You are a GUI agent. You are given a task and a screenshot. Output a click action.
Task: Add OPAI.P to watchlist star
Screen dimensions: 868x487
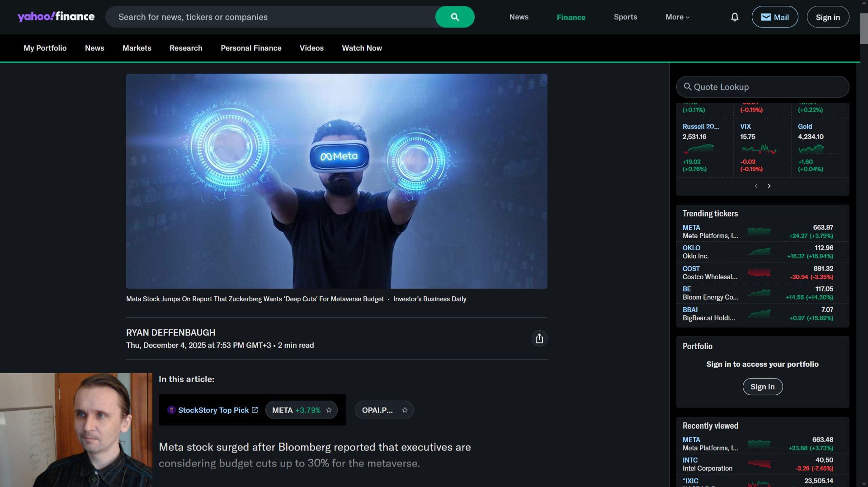click(405, 410)
